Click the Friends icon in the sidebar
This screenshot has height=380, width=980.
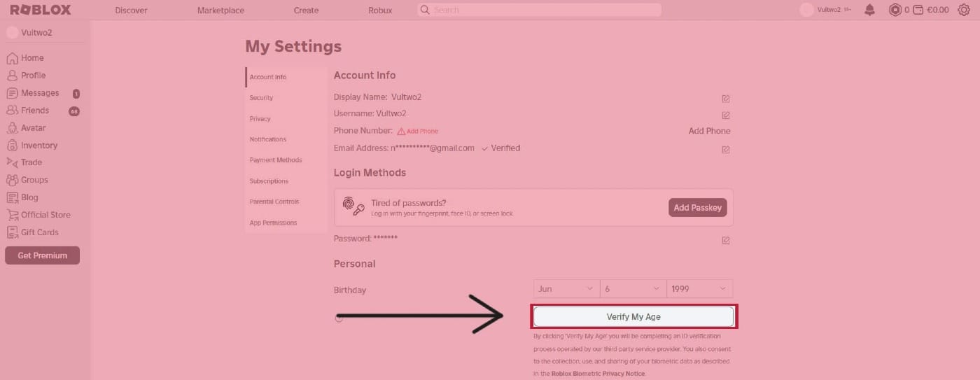[12, 111]
